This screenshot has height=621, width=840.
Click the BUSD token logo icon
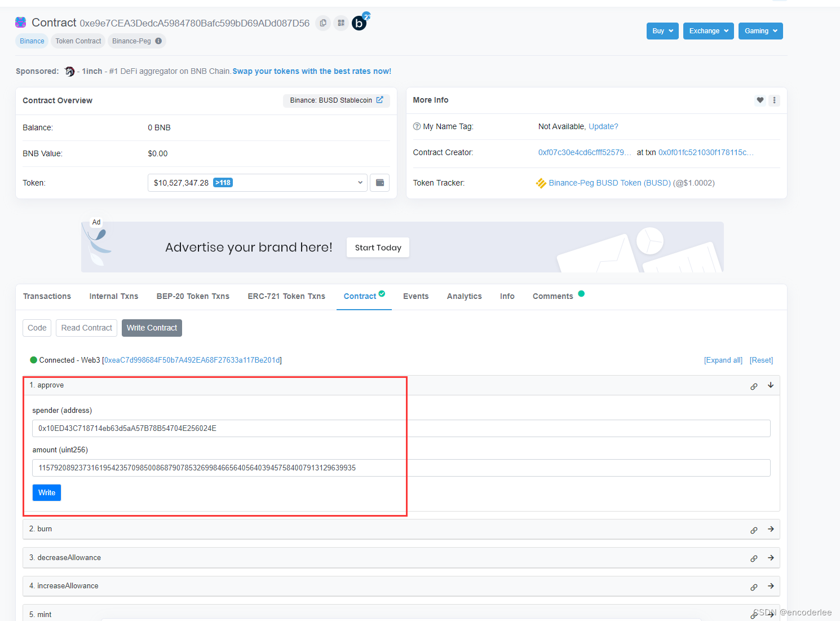point(541,183)
